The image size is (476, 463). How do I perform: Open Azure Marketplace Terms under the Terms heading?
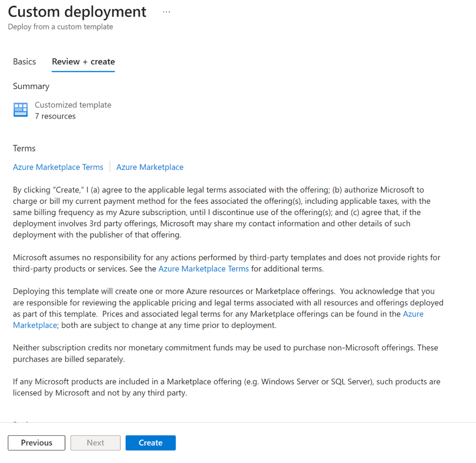(58, 167)
